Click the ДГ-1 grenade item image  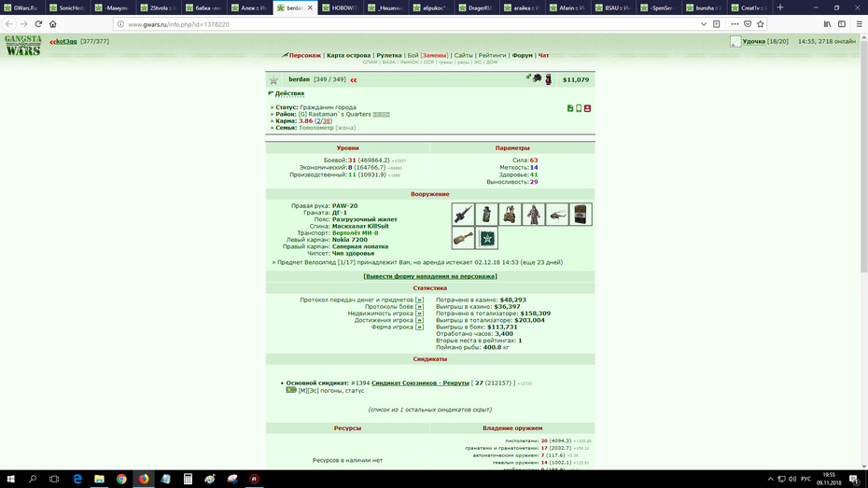(x=486, y=215)
